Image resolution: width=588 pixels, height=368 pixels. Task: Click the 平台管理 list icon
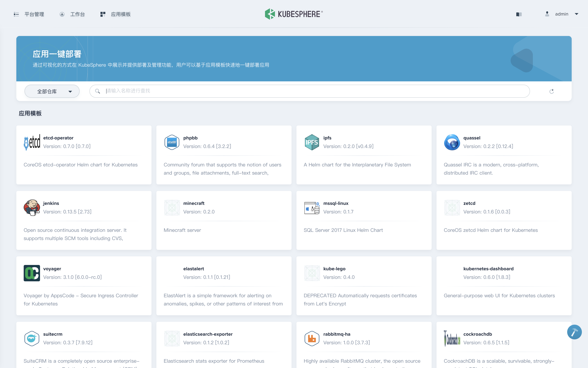point(16,14)
